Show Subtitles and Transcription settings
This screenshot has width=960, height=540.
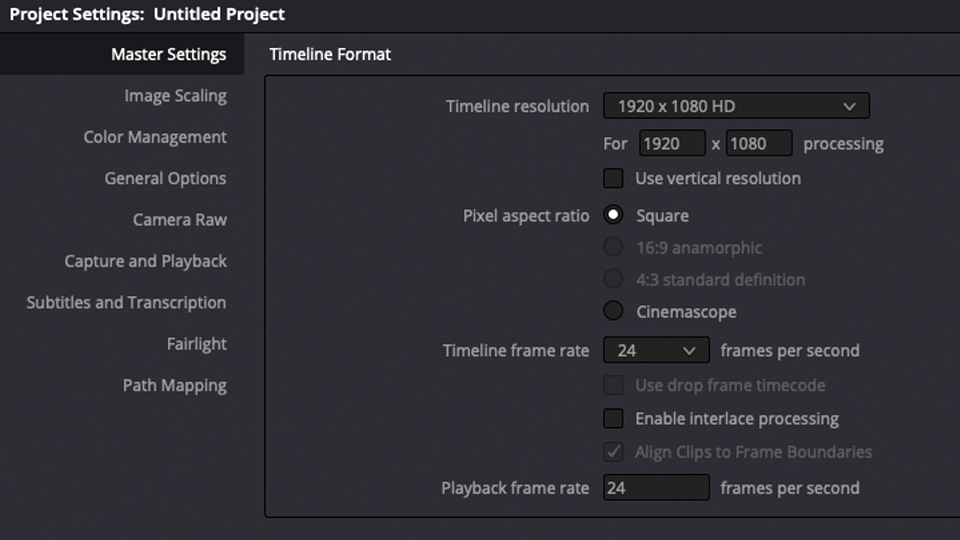pyautogui.click(x=126, y=303)
